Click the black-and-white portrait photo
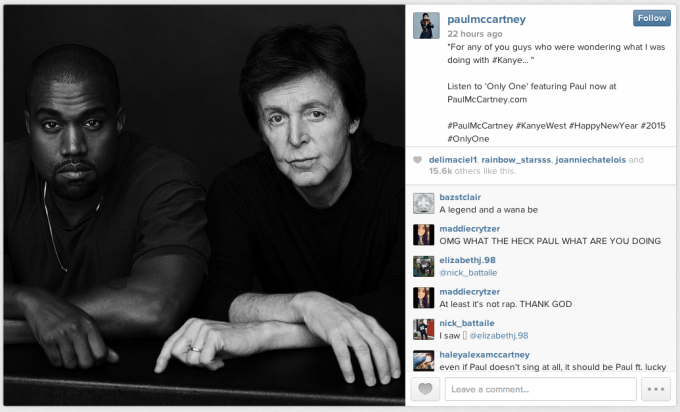 click(204, 206)
